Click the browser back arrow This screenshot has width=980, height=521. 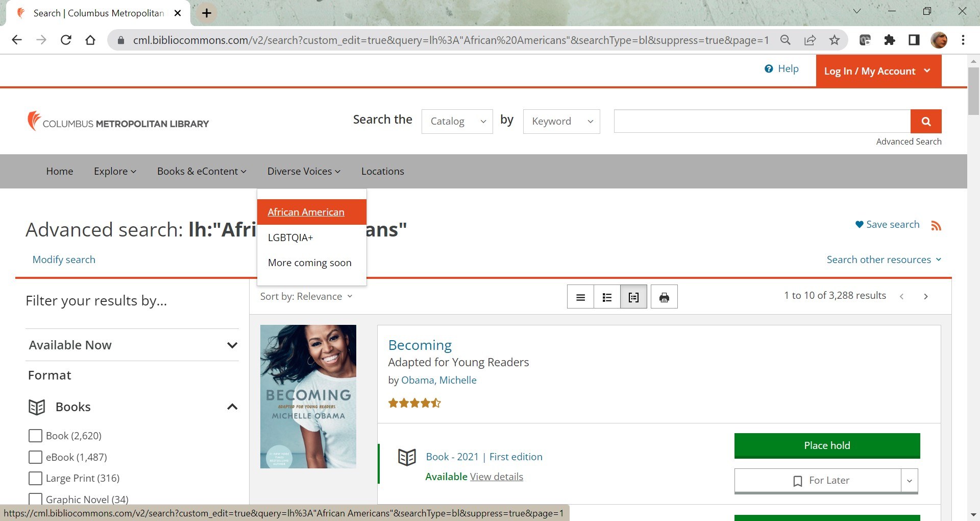coord(17,40)
